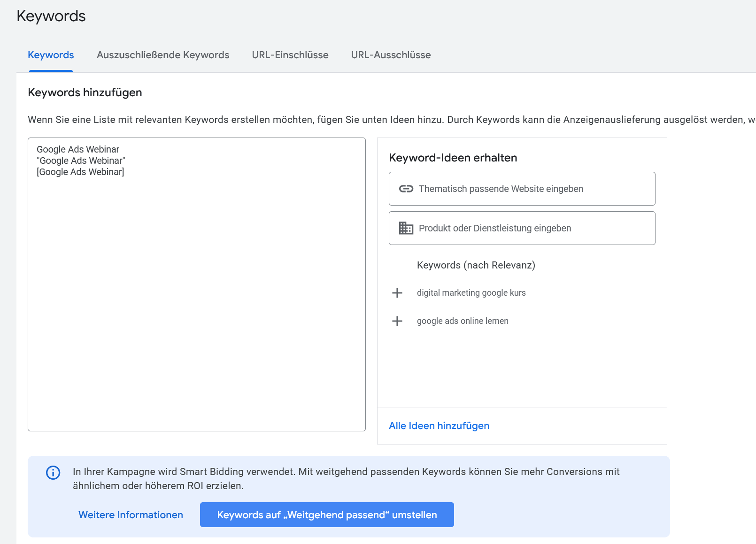Click the 'Produkt oder Dienstleistung eingeben' field

click(x=521, y=228)
